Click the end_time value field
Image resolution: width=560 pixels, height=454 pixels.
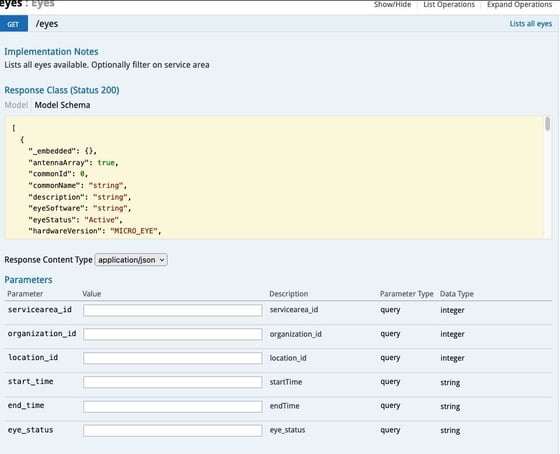172,406
